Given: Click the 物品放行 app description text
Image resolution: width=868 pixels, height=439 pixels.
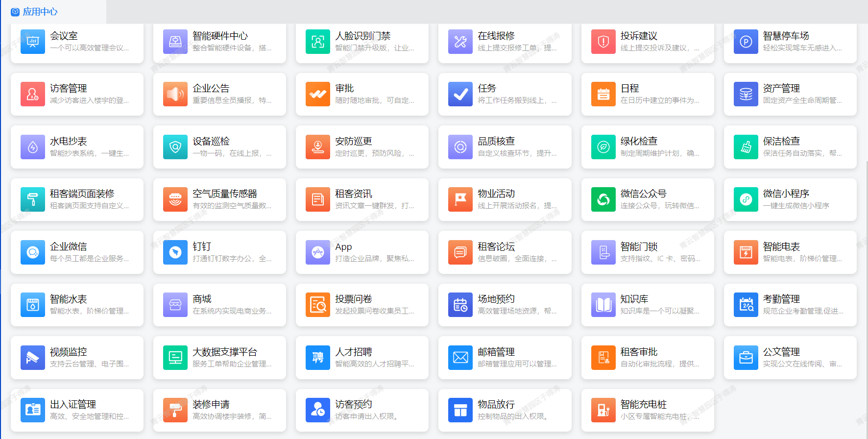Looking at the screenshot, I should [512, 416].
